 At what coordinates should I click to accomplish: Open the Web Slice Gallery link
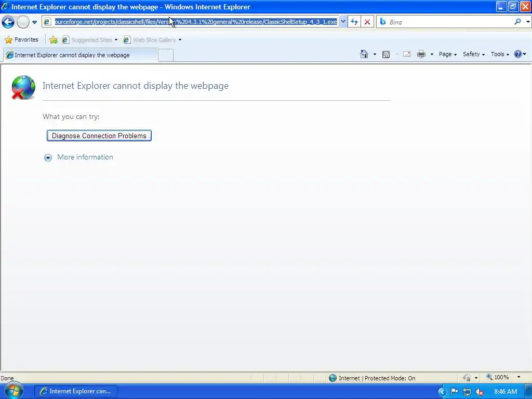click(x=154, y=40)
